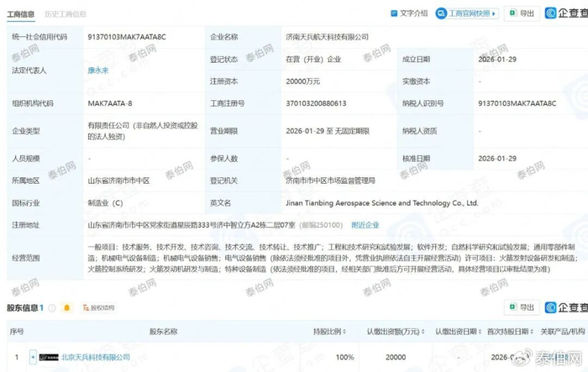Select registration authority 济南市市中区市场监督管理局

coord(330,181)
